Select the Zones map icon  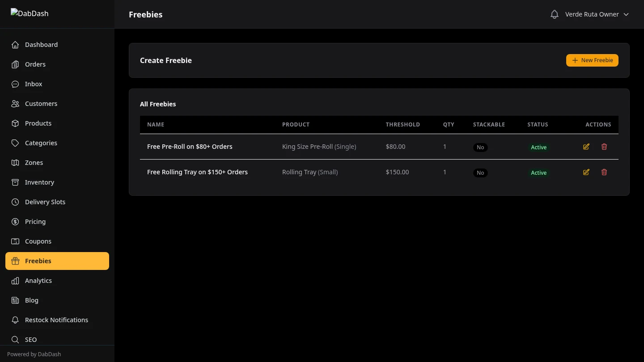click(x=15, y=162)
